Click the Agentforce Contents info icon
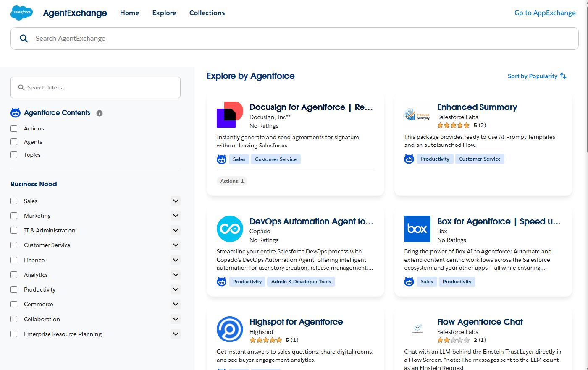Viewport: 588px width, 370px height. (x=100, y=113)
